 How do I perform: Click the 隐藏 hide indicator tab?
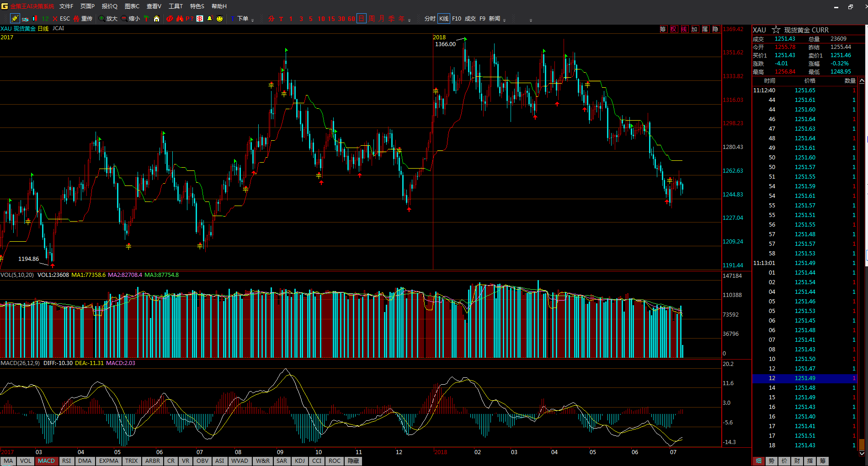353,461
